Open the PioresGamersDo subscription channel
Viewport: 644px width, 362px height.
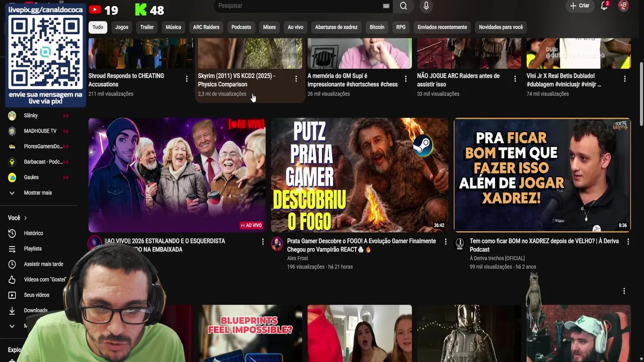point(43,147)
